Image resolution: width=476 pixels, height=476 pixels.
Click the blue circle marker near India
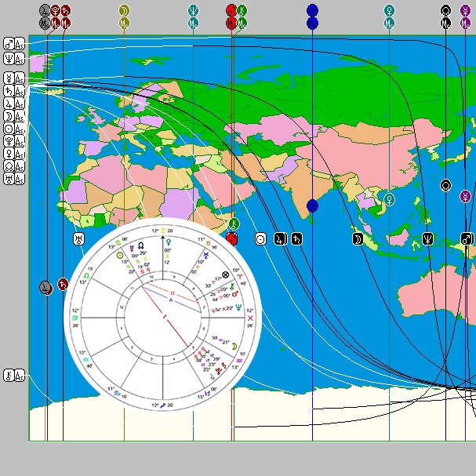pos(312,205)
